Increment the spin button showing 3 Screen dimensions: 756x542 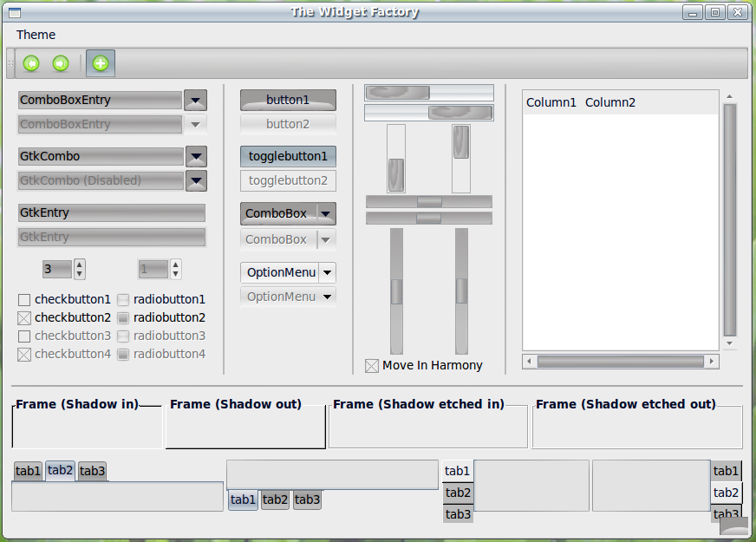(x=80, y=264)
